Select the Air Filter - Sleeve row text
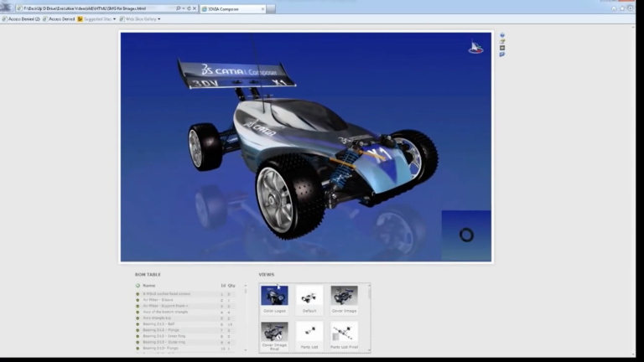The height and width of the screenshot is (362, 644). pyautogui.click(x=158, y=300)
